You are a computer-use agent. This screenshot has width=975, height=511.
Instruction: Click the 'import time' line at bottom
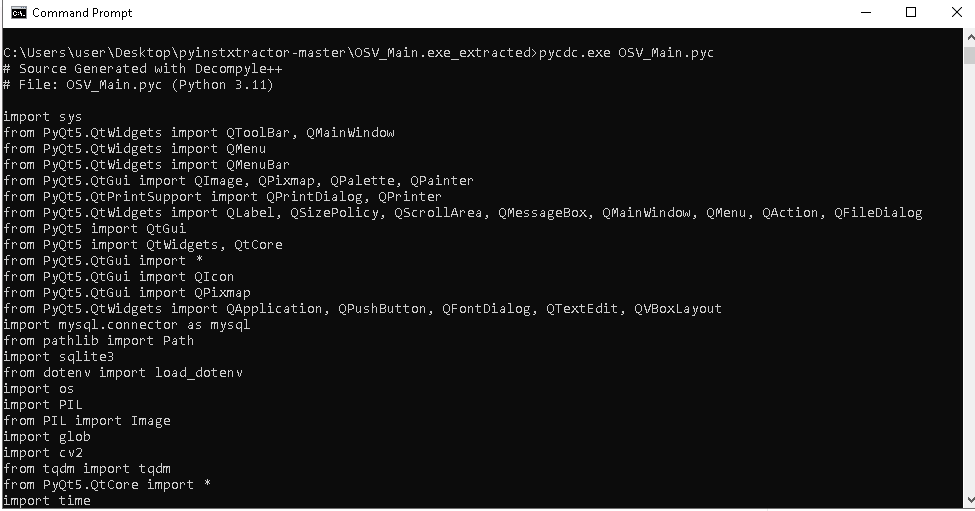click(47, 501)
